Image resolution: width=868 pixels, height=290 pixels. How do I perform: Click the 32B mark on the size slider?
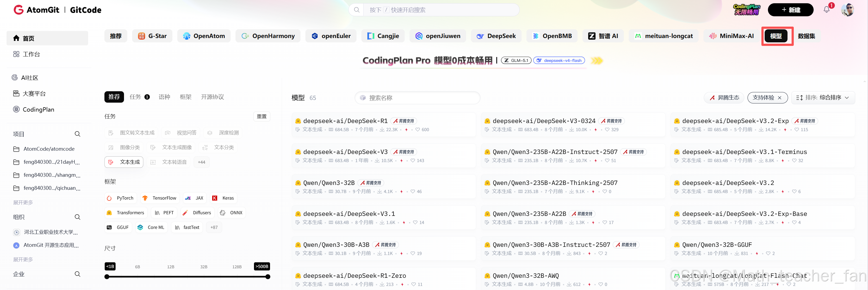[203, 267]
